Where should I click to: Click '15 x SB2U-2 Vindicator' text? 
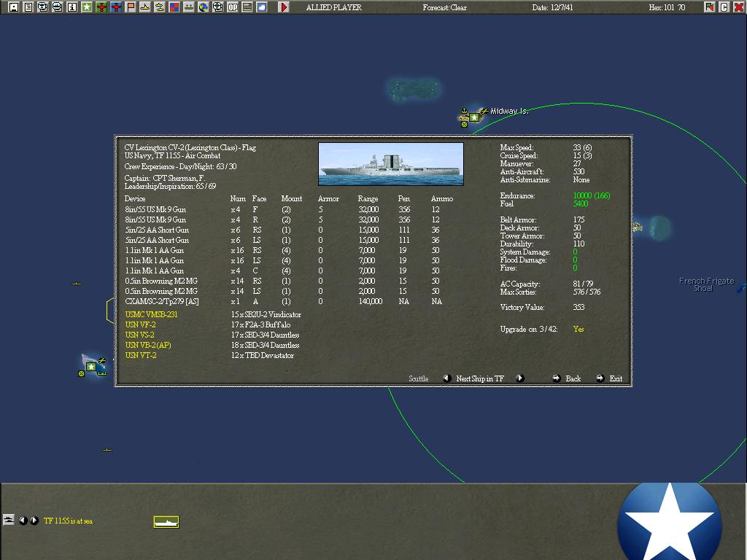click(266, 314)
